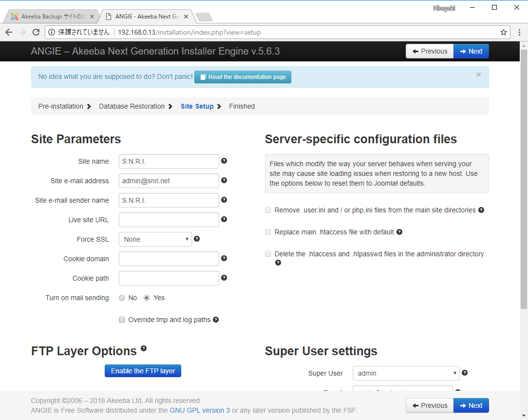528x420 pixels.
Task: Click help icon for Remove .user.ini option
Action: pyautogui.click(x=481, y=210)
